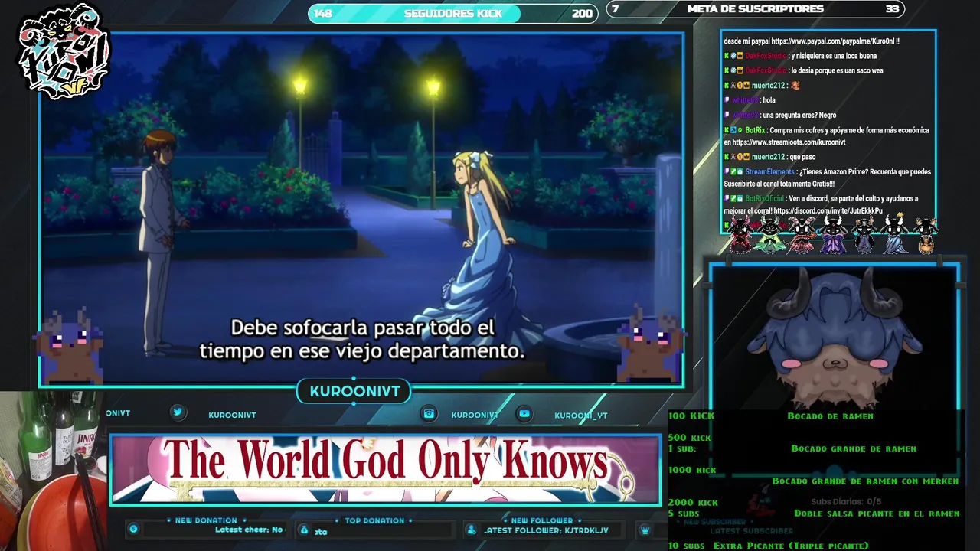
Task: Click the anime video subtitle text
Action: click(362, 340)
